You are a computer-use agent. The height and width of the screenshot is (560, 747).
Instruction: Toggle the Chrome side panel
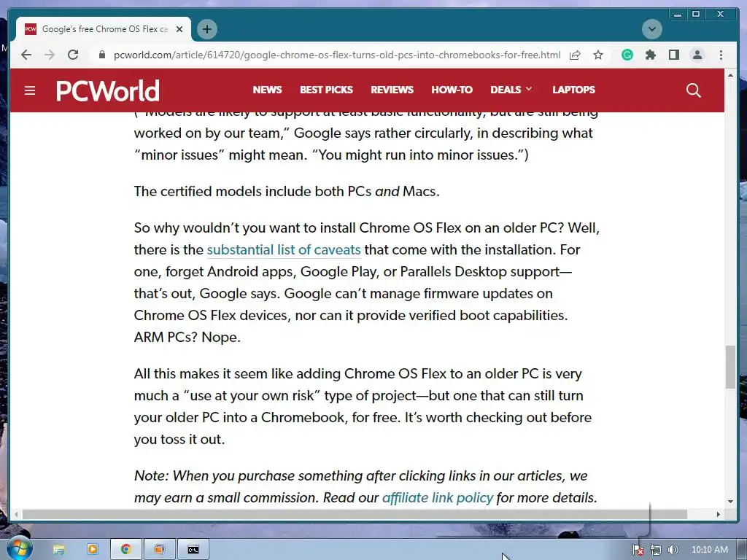click(674, 55)
